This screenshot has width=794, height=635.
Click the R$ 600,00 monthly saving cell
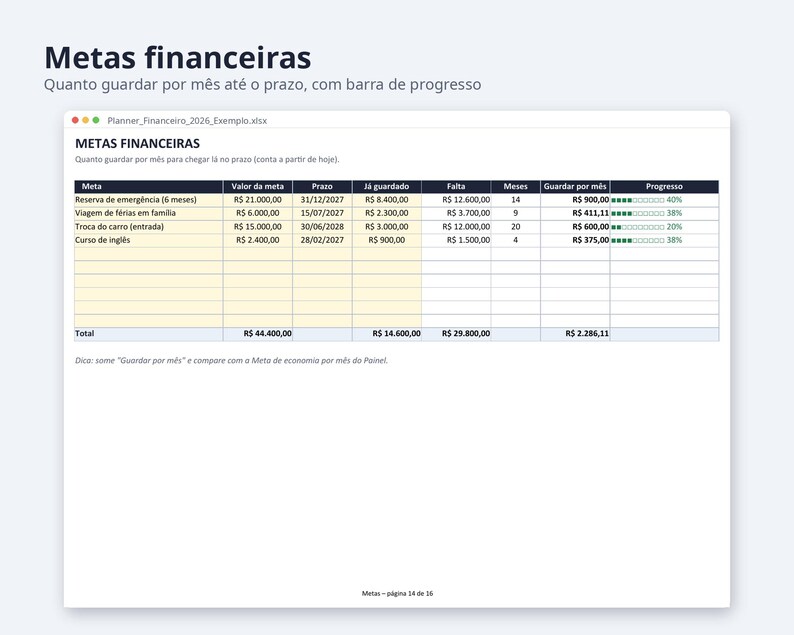tap(575, 227)
